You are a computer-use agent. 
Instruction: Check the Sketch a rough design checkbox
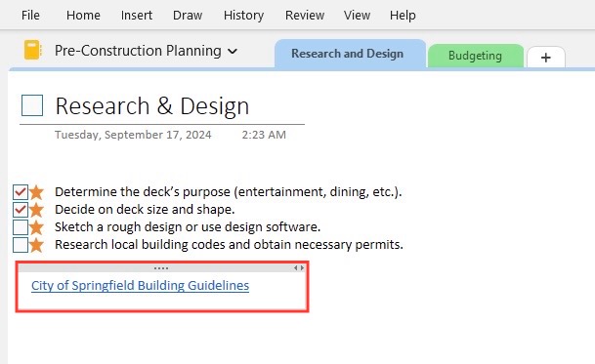tap(21, 227)
